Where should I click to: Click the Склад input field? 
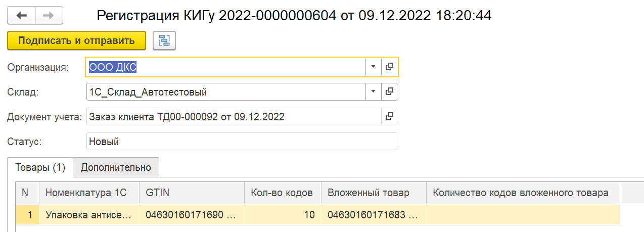pos(225,91)
